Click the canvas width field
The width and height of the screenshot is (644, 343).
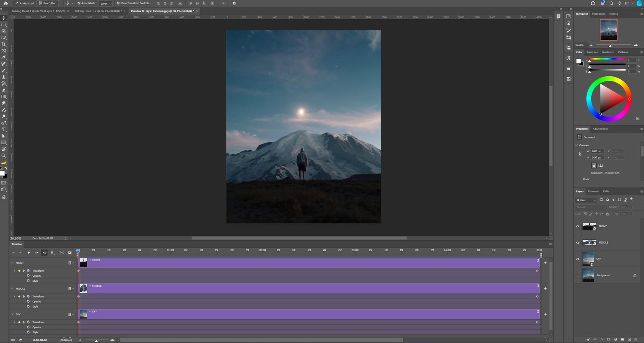coord(597,151)
